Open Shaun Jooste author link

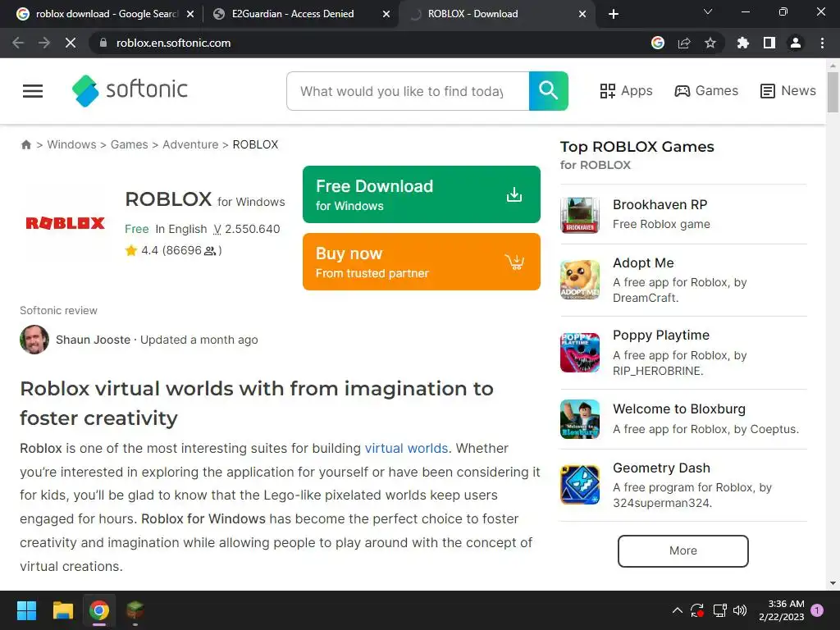(x=94, y=340)
